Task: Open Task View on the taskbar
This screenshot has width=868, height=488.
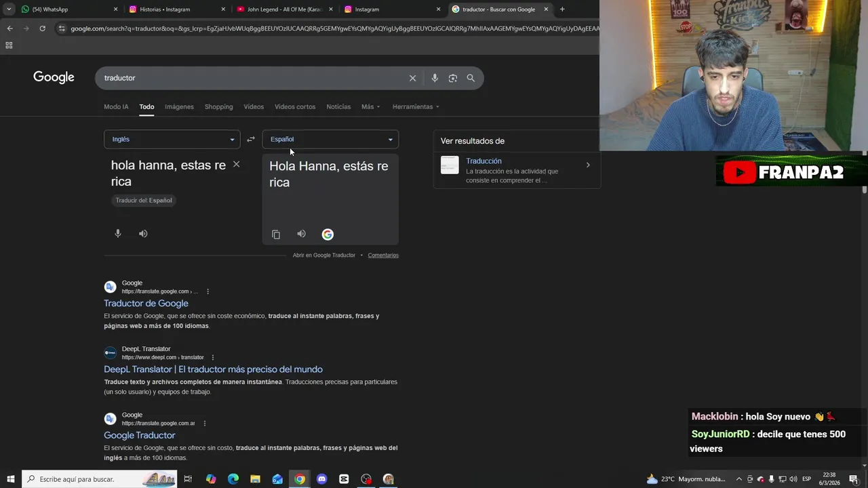Action: 188,479
